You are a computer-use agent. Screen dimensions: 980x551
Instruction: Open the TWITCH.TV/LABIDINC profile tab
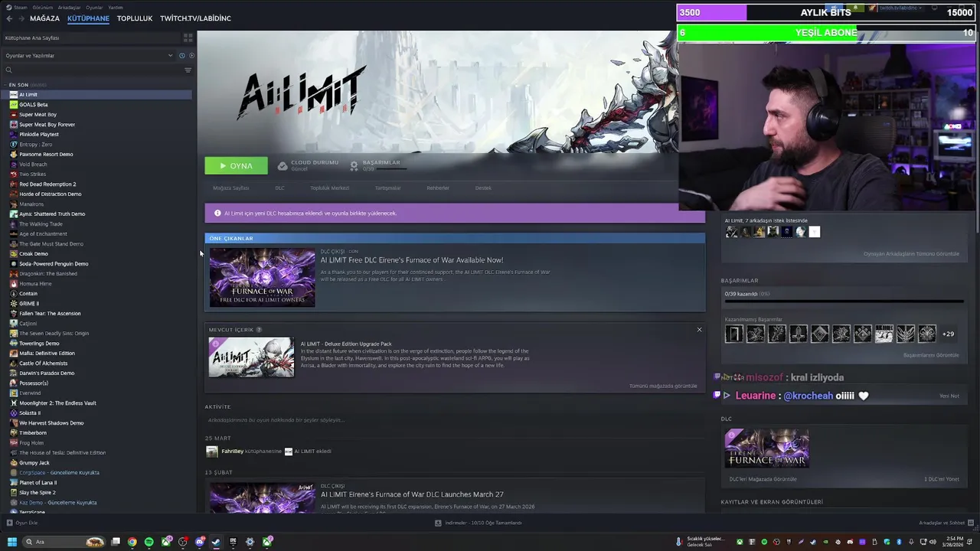click(195, 18)
